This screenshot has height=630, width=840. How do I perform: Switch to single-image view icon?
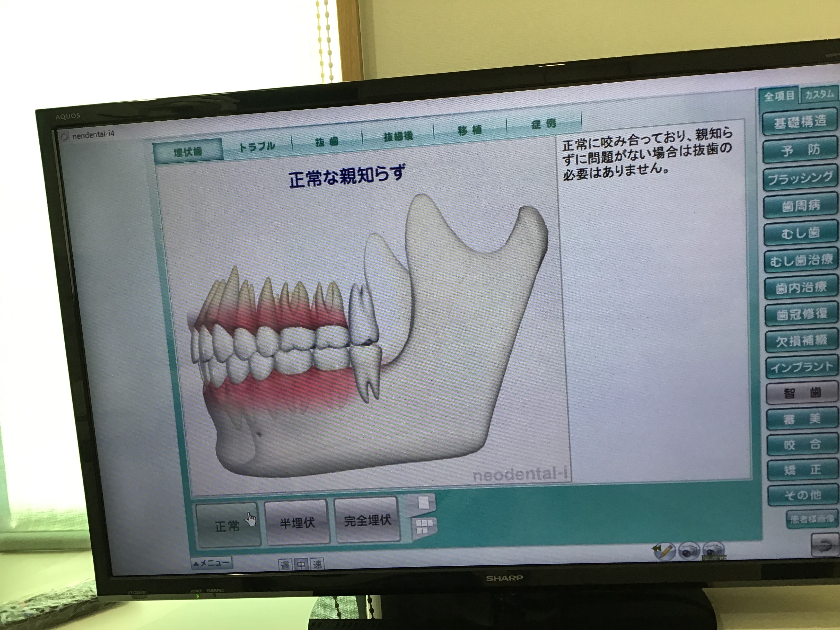click(423, 503)
